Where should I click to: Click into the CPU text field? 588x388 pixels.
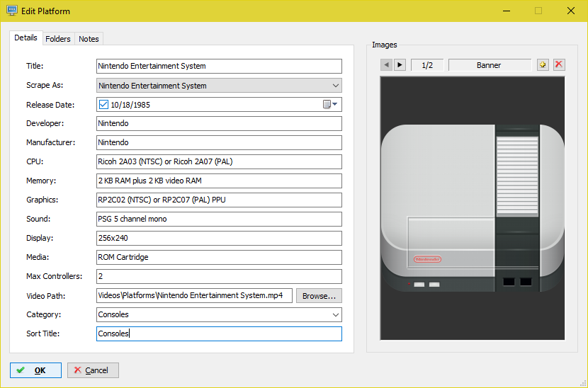(x=219, y=161)
